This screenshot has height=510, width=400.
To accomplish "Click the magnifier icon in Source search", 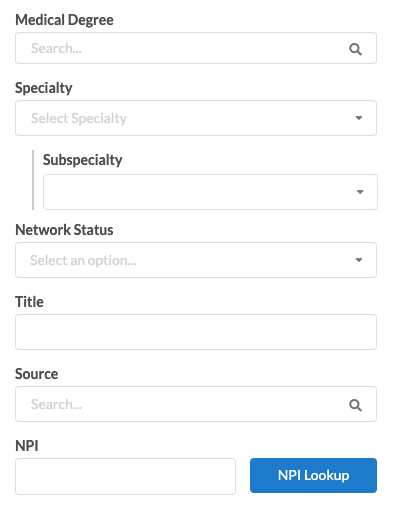I will tap(355, 405).
